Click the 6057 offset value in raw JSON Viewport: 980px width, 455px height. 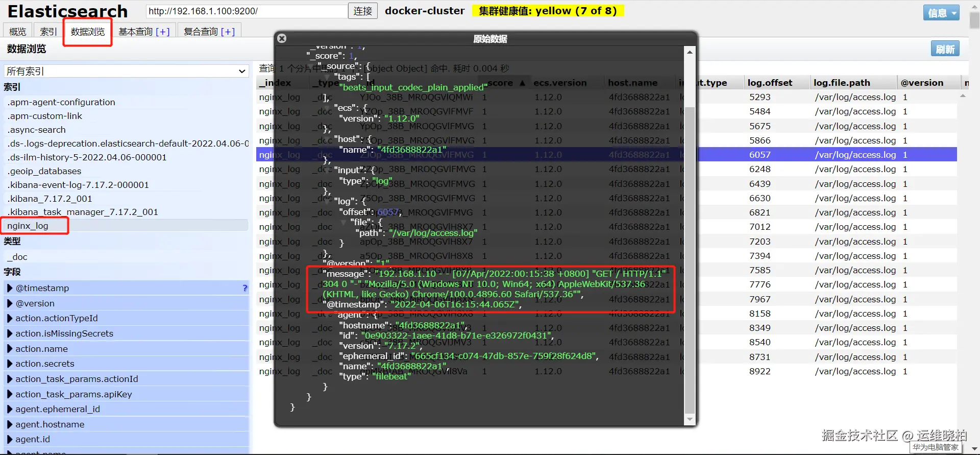pos(387,212)
